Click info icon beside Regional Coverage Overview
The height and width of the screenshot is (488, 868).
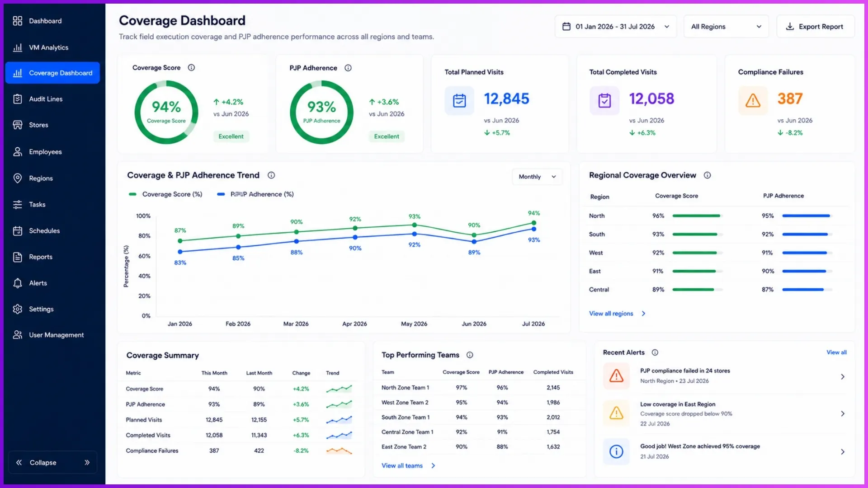click(708, 175)
